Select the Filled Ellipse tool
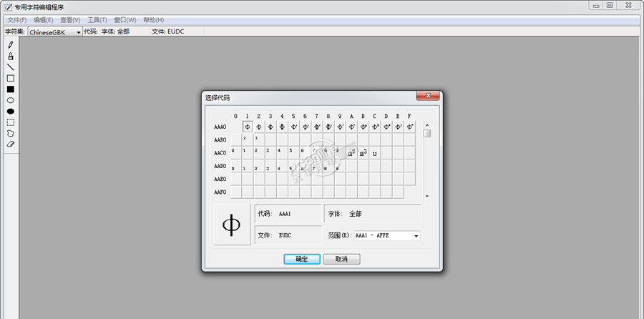644x319 pixels. (x=11, y=112)
